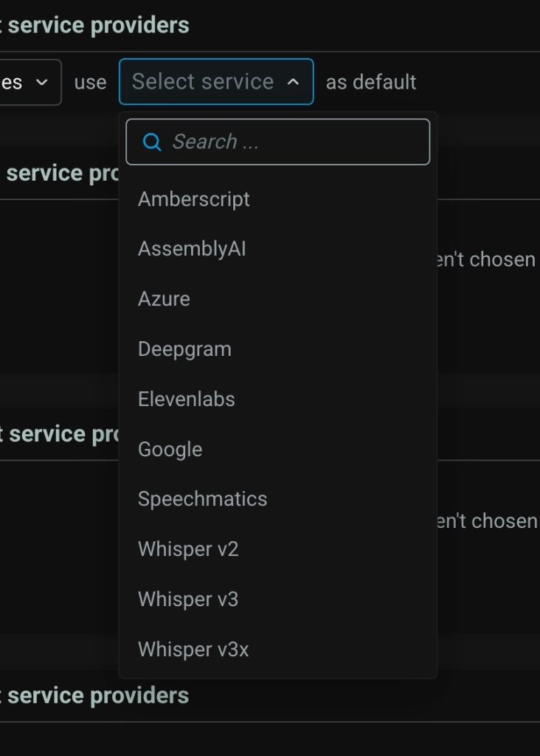Choose Elevenlabs in the service list
Image resolution: width=540 pixels, height=756 pixels.
coord(187,399)
